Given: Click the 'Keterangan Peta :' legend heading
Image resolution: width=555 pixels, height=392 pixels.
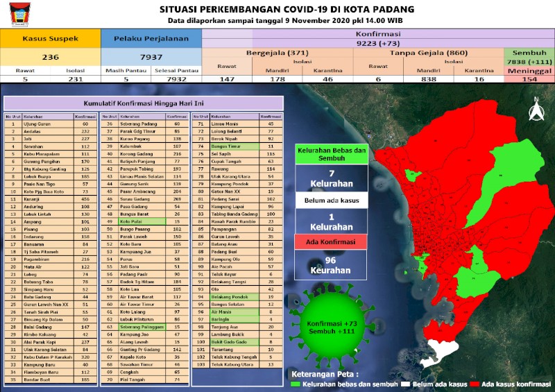Looking at the screenshot, I should [325, 374].
